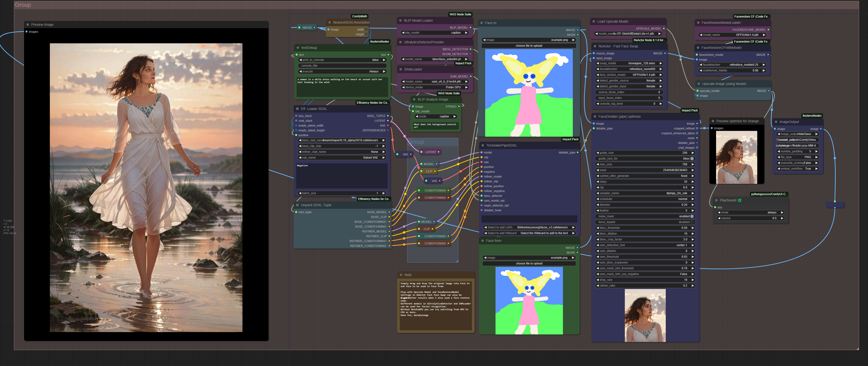
Task: Toggle guide_size_for bbox switch
Action: (645, 159)
